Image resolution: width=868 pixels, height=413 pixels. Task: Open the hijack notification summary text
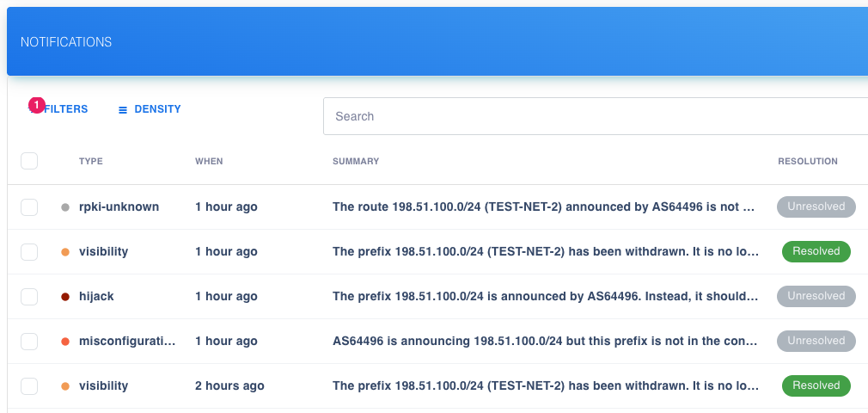[x=545, y=296]
